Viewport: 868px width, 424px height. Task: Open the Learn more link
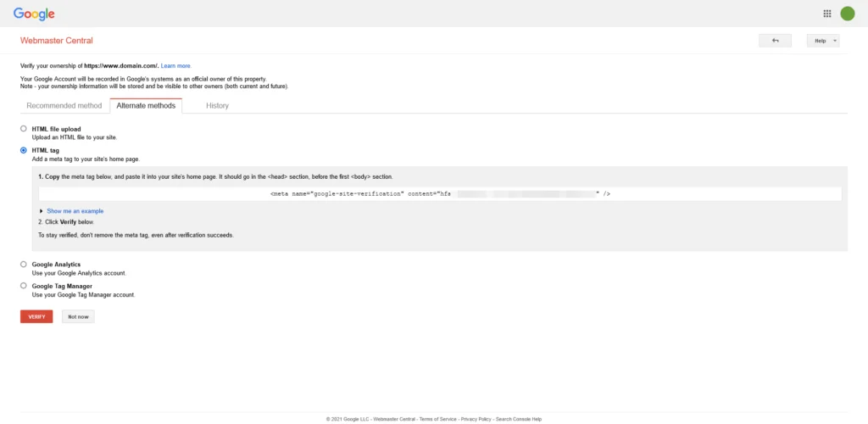[x=176, y=66]
